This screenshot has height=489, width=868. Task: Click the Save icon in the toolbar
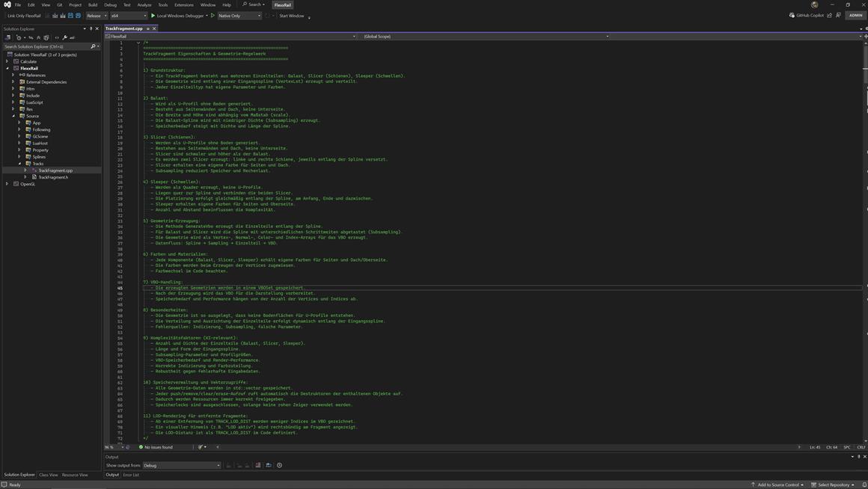(x=70, y=16)
